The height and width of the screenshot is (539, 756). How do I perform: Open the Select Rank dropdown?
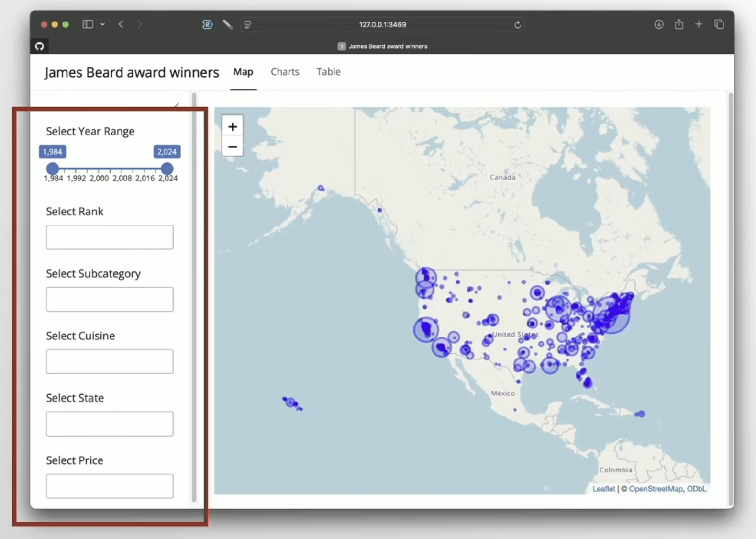(x=110, y=237)
